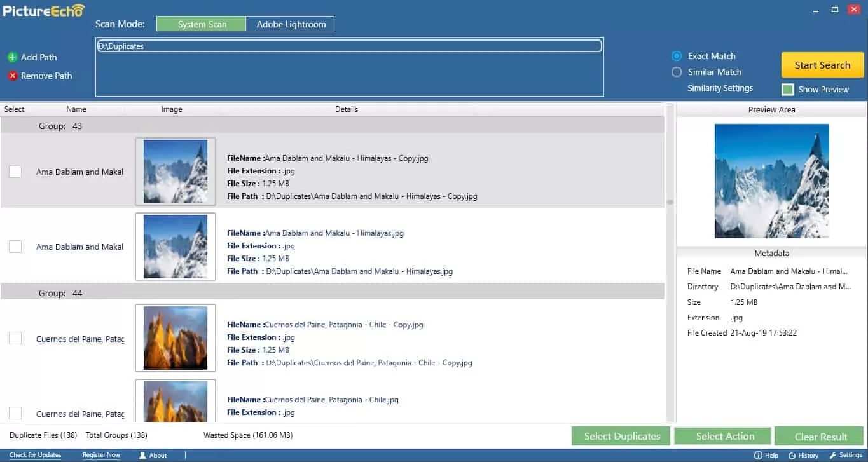Switch scan mode to System Scan
The width and height of the screenshot is (868, 462).
click(x=202, y=24)
